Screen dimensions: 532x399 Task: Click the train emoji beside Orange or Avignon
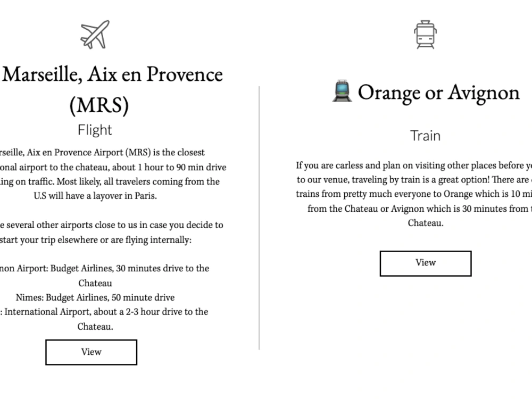(x=342, y=91)
